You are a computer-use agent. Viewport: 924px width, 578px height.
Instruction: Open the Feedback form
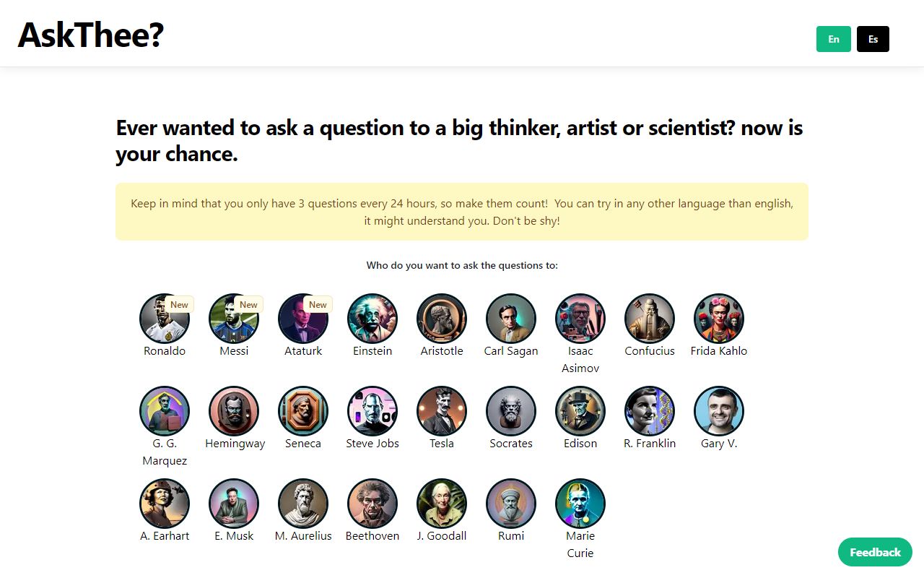874,552
